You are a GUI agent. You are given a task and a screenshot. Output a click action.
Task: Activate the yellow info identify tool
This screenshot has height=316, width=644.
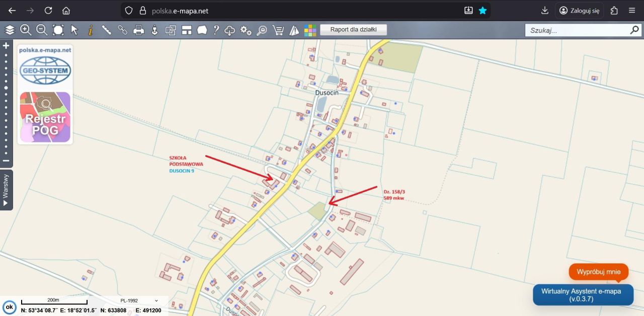click(91, 30)
